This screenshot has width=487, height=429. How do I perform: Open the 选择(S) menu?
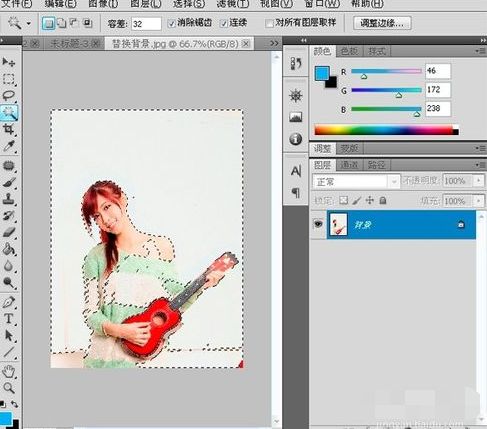tap(189, 4)
